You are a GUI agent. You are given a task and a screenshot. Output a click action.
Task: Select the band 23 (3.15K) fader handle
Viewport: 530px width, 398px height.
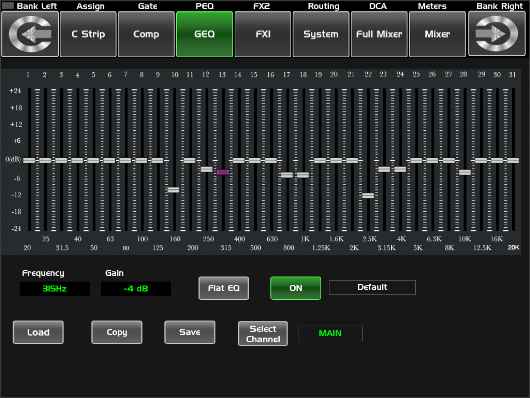point(384,169)
